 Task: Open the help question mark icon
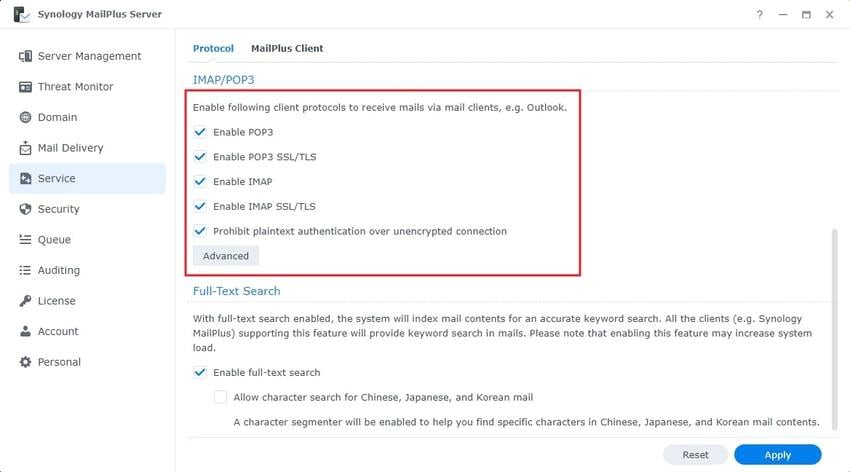click(760, 15)
